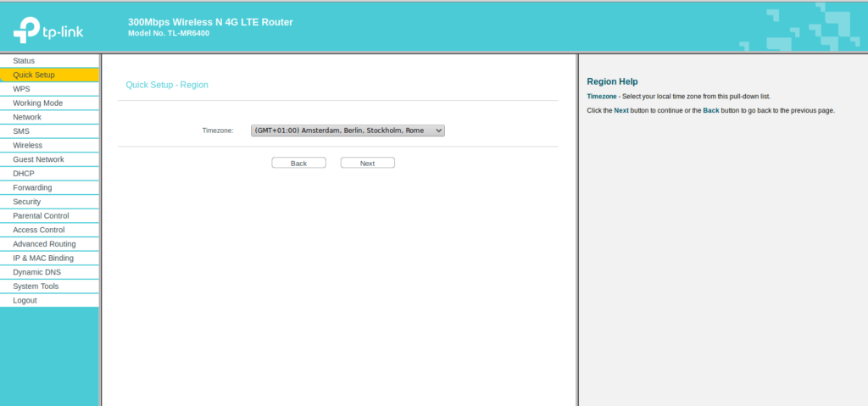Go to Working Mode in sidebar
The width and height of the screenshot is (868, 406).
tap(37, 103)
